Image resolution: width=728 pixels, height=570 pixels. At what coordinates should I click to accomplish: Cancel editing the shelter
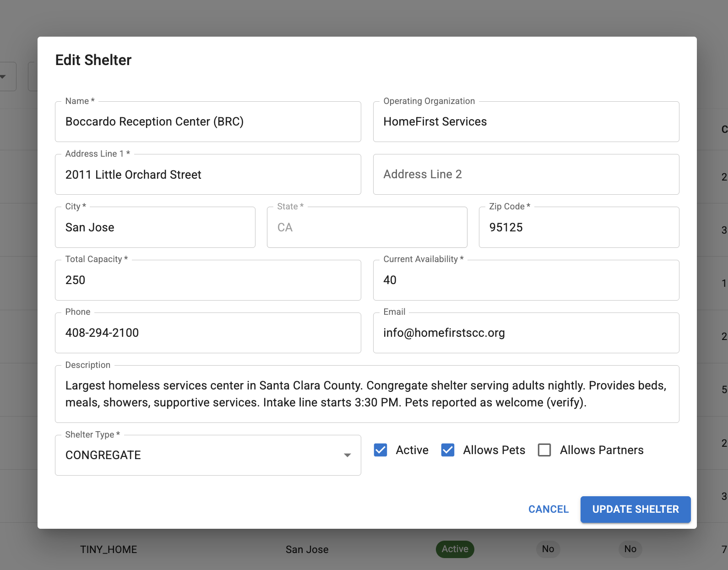coord(549,509)
